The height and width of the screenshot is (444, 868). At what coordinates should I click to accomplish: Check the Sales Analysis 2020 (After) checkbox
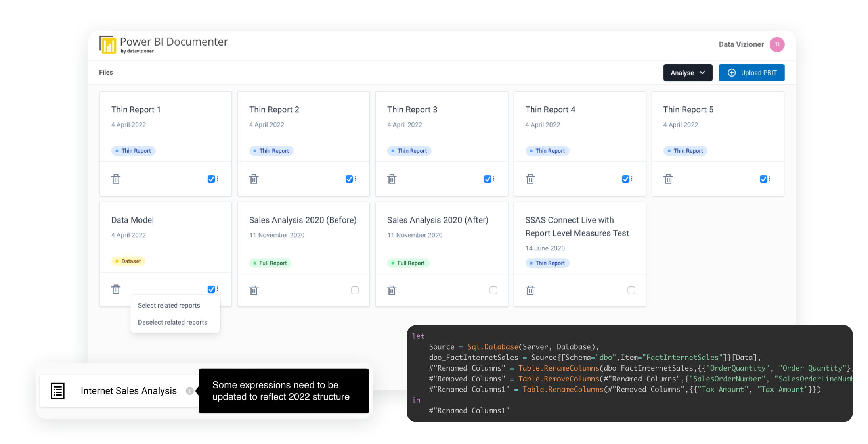[493, 290]
